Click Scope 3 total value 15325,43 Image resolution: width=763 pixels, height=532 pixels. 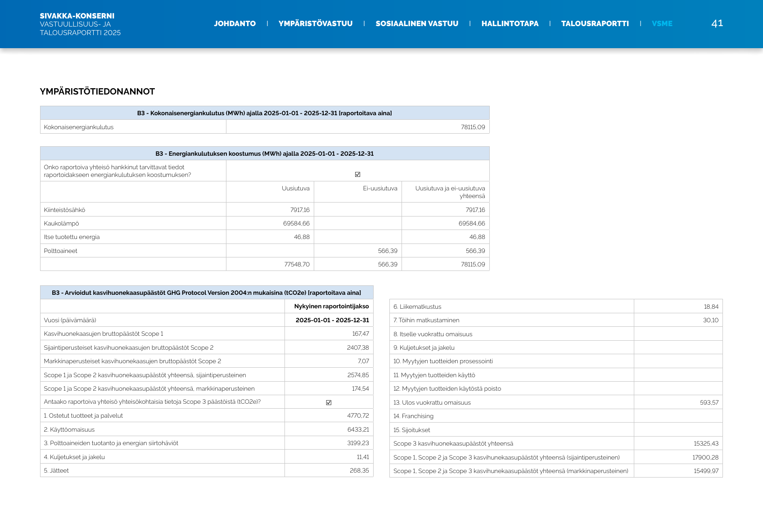pyautogui.click(x=706, y=443)
